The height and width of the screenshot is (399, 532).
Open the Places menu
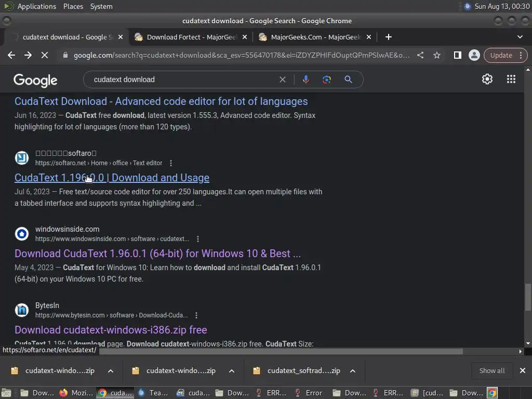click(x=73, y=6)
